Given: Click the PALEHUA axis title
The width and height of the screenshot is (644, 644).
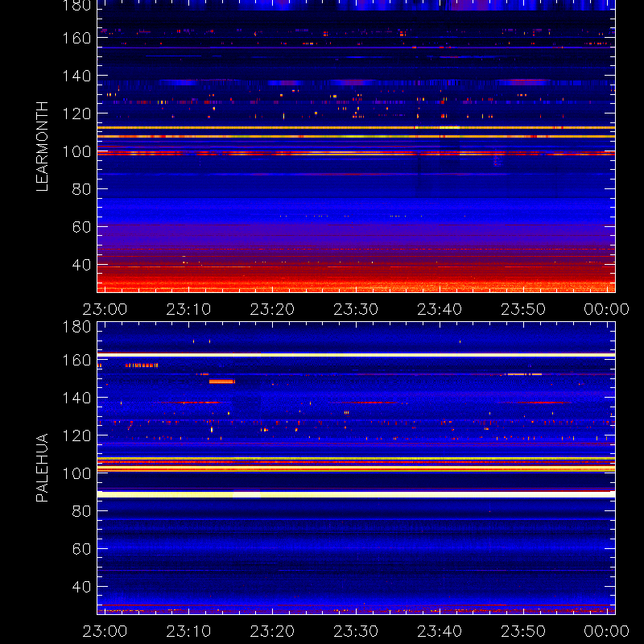Looking at the screenshot, I should (x=42, y=468).
